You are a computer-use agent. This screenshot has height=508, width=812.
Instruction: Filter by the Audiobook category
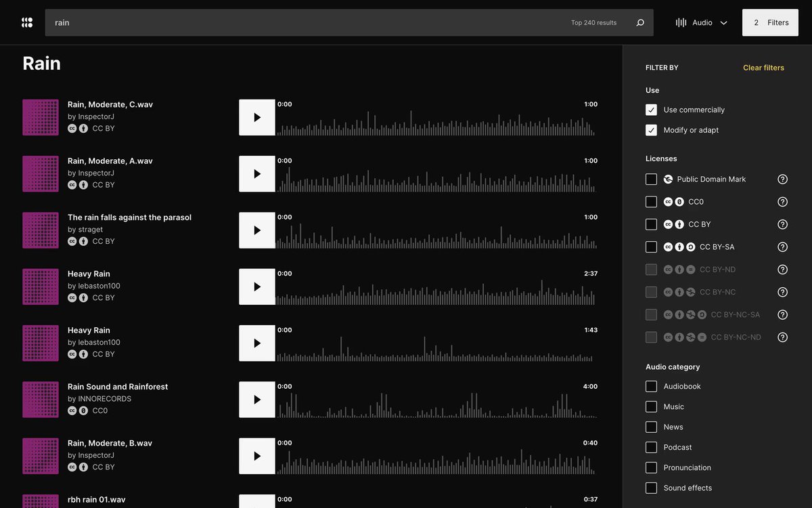click(651, 387)
